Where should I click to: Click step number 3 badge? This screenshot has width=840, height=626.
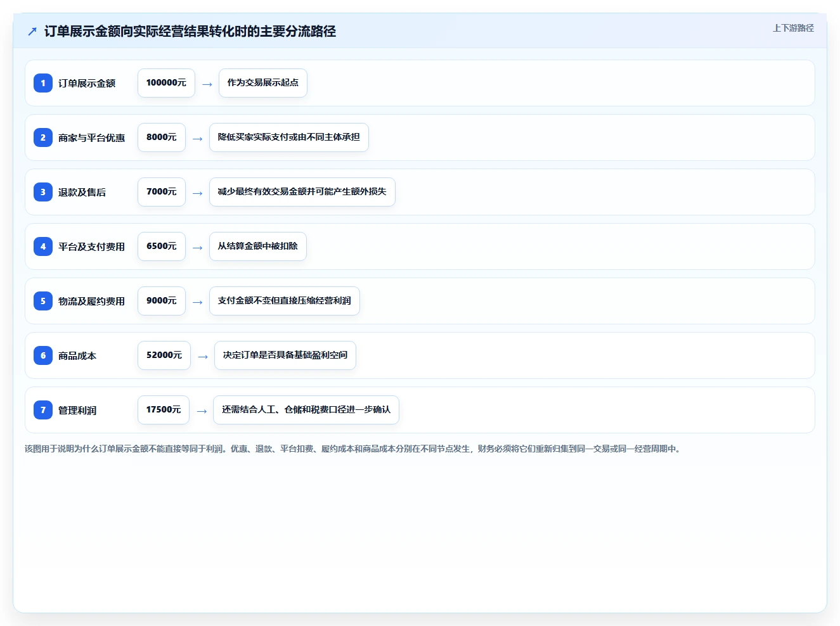click(43, 192)
